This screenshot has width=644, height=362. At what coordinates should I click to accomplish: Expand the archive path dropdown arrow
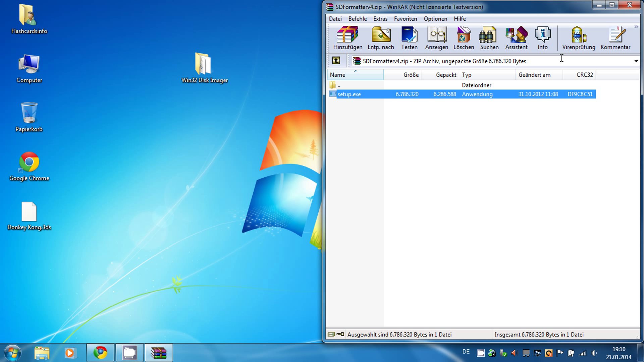coord(636,61)
